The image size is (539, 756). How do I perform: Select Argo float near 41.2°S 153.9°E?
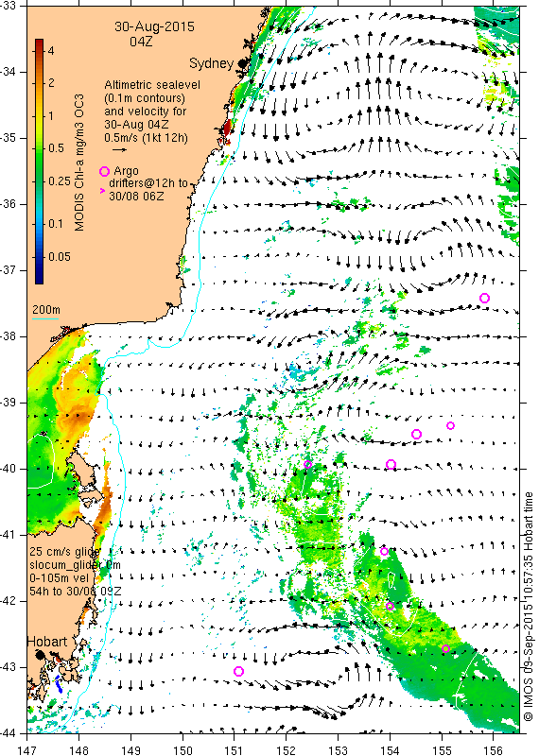pos(384,552)
